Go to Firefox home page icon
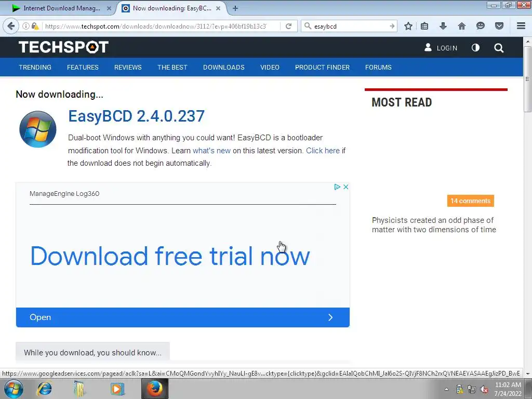The width and height of the screenshot is (532, 399). tap(462, 26)
